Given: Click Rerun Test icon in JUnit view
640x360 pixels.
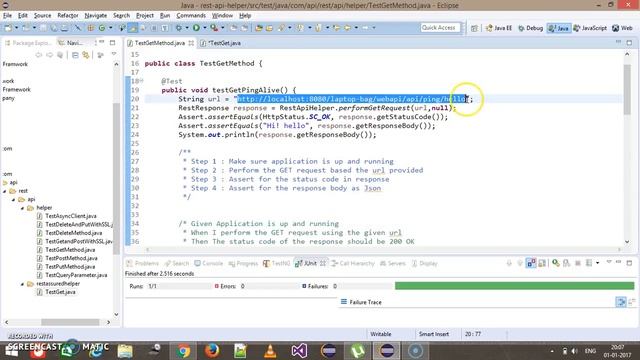Looking at the screenshot, I should 556,263.
